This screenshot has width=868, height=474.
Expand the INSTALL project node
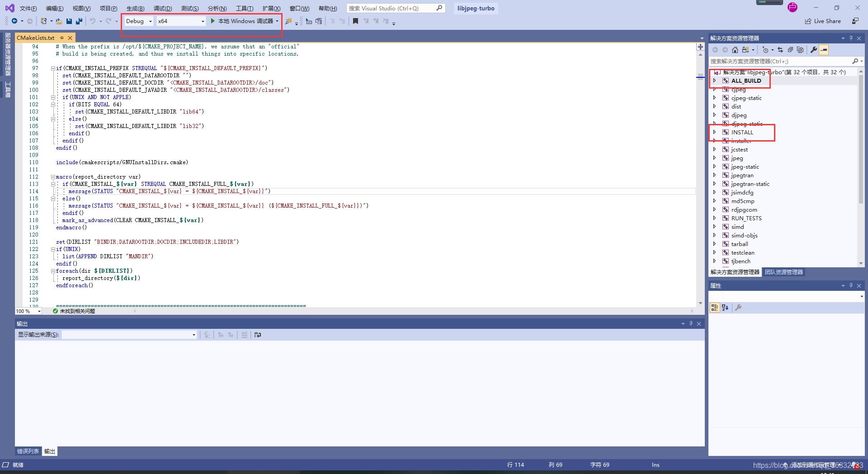(714, 132)
